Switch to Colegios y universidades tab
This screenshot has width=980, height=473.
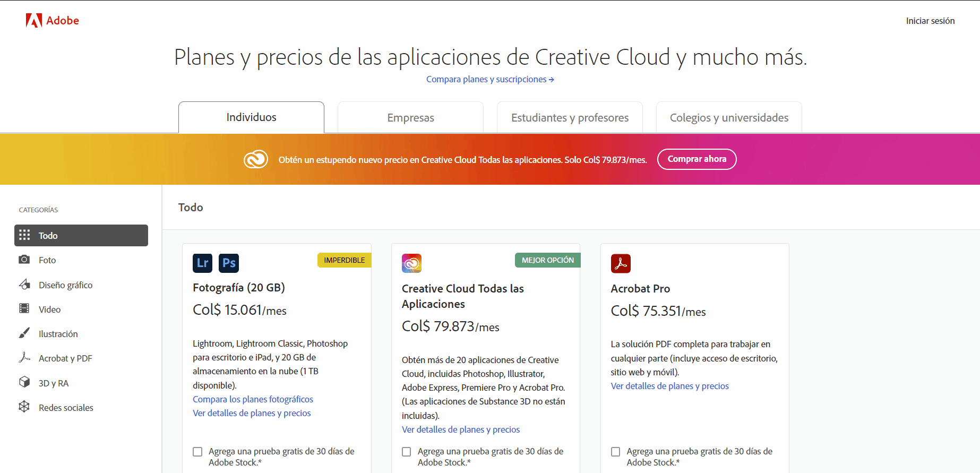click(x=729, y=118)
